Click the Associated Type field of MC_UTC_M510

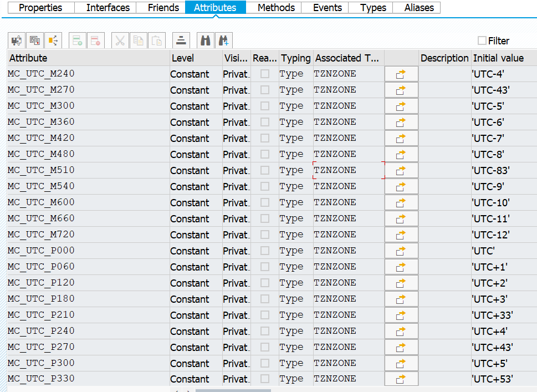point(349,170)
